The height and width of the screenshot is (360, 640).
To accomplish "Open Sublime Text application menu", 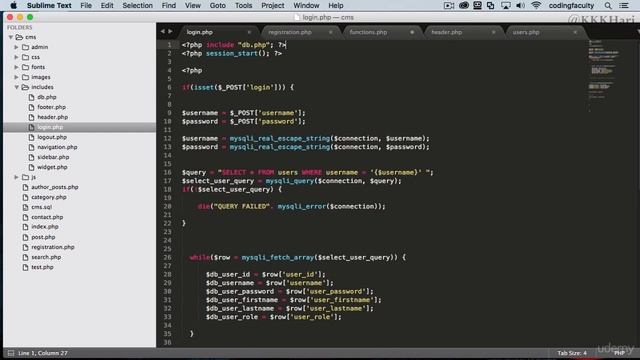I will [49, 5].
